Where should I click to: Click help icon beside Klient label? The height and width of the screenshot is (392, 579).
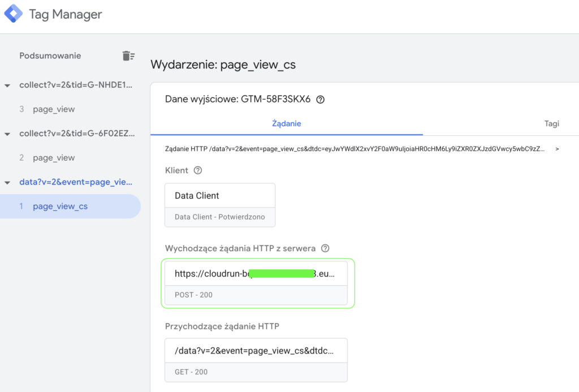tap(198, 170)
